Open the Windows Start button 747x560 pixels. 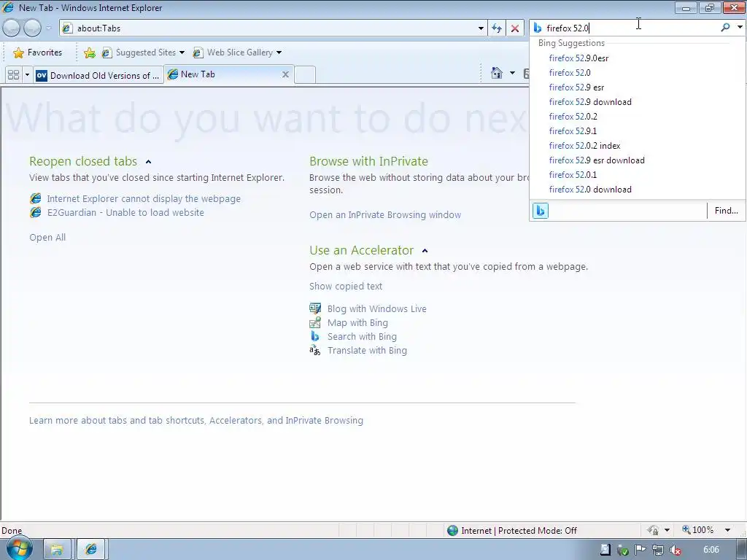coord(19,548)
